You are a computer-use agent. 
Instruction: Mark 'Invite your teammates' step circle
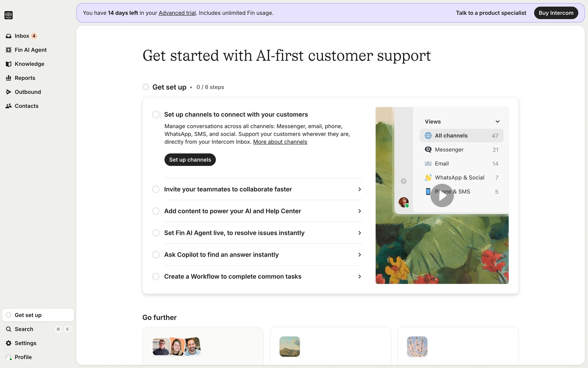(x=156, y=189)
